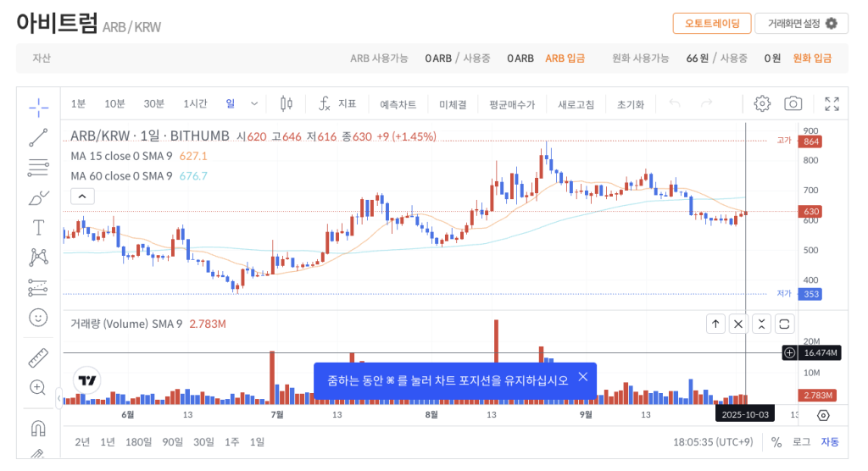Viewport: 868px width, 471px height.
Task: Open chart settings gear icon
Action: (762, 104)
